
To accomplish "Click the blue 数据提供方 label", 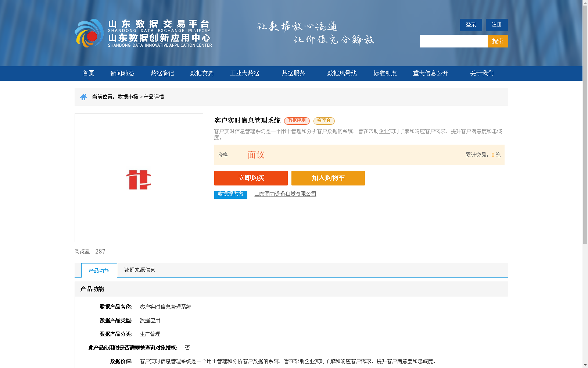I will [231, 194].
